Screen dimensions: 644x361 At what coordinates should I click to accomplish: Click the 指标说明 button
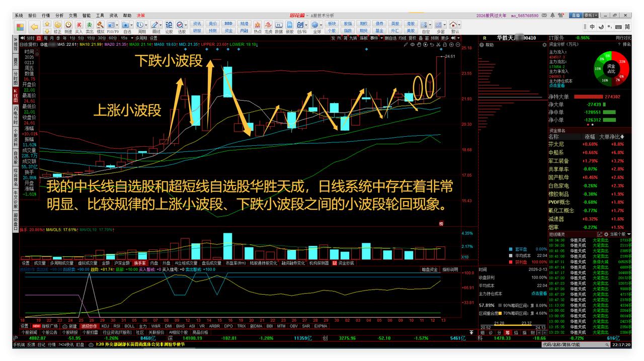[450, 269]
